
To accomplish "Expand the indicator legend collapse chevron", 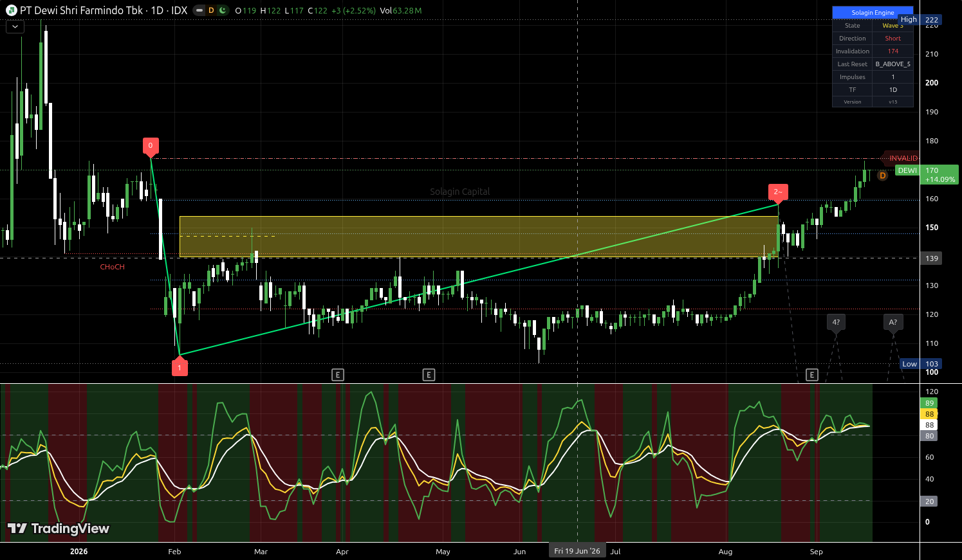I will [15, 27].
